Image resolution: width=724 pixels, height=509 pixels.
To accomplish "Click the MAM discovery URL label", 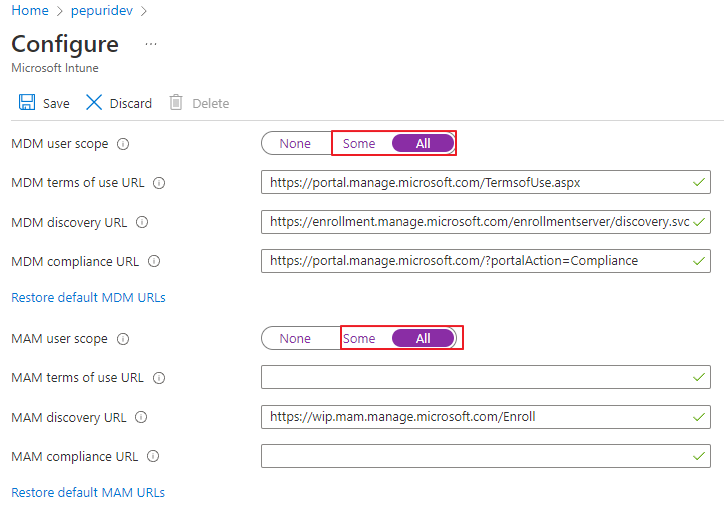I will coord(69,418).
